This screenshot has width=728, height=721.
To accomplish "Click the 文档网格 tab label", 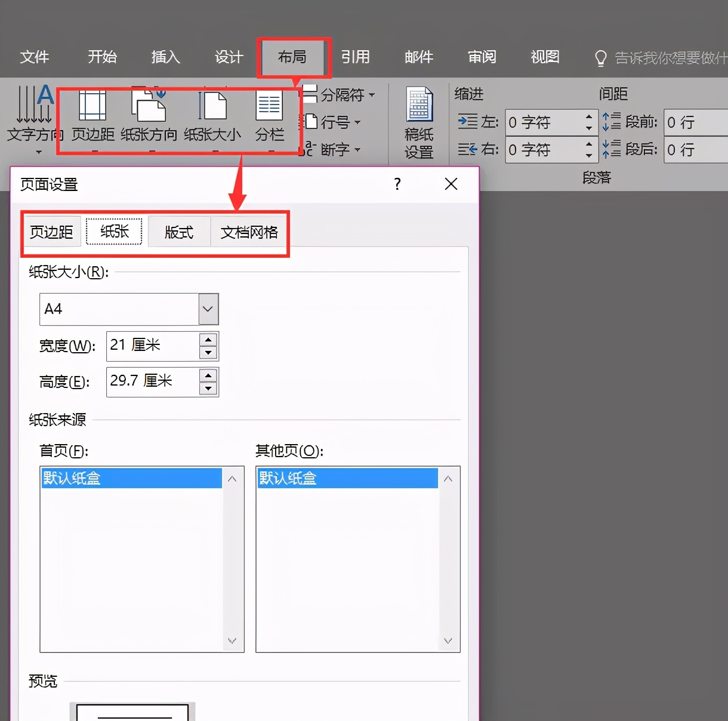I will [249, 232].
